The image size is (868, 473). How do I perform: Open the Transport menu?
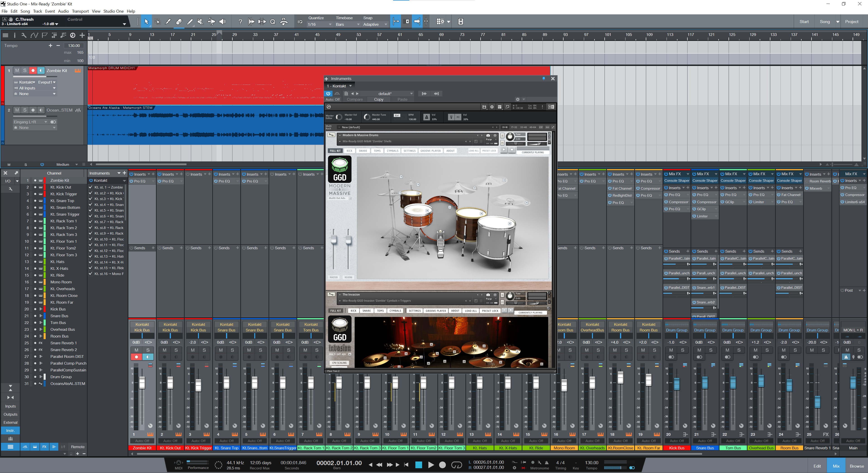80,11
